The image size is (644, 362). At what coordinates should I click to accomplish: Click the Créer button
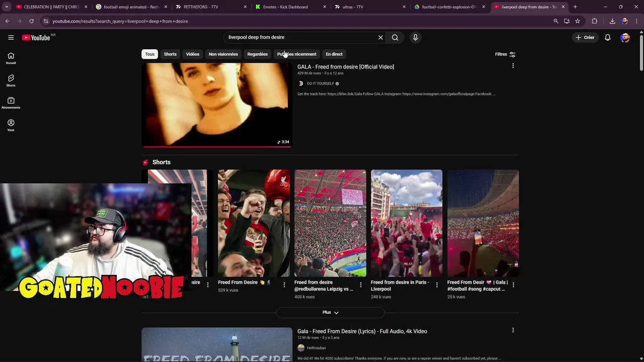point(585,37)
